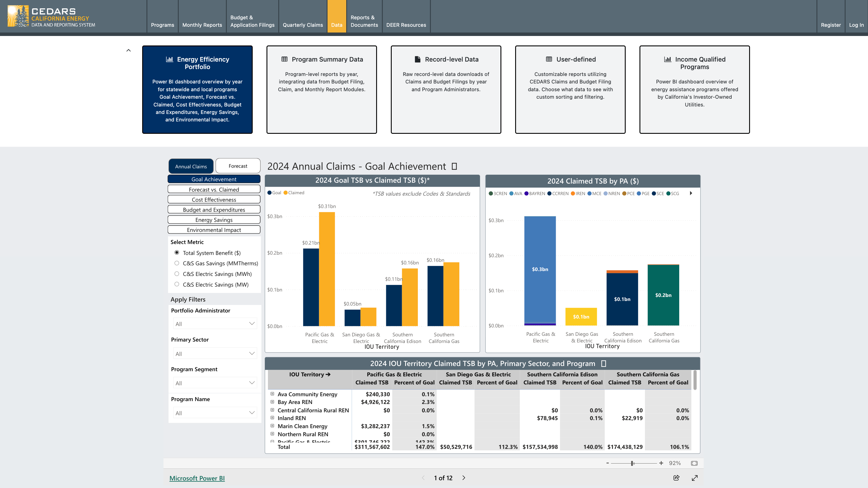Click the fit to page icon
The width and height of the screenshot is (868, 488).
pos(694,463)
